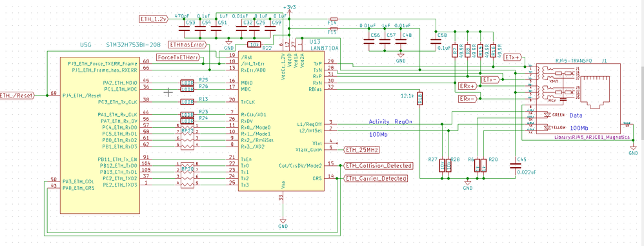Select capacitor C48 symbol

[x=401, y=41]
